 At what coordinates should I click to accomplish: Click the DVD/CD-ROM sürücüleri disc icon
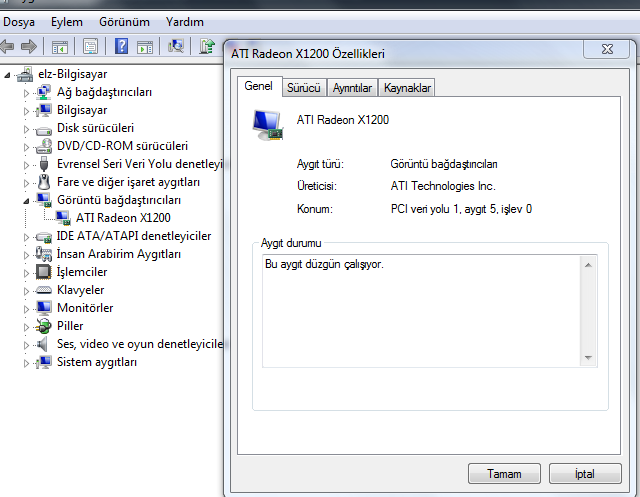(44, 146)
